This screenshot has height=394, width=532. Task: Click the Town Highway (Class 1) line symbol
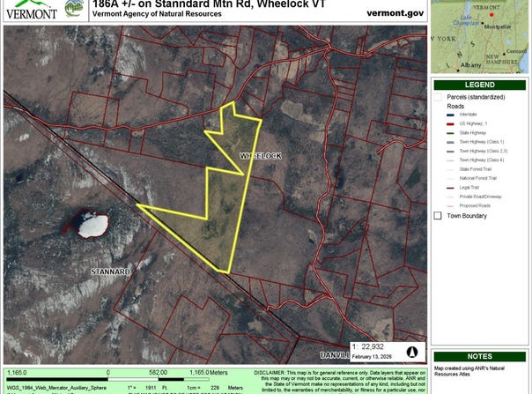[451, 142]
